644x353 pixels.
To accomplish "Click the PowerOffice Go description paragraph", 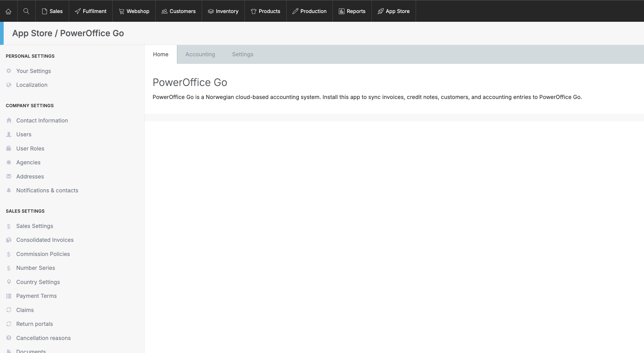I will [367, 97].
